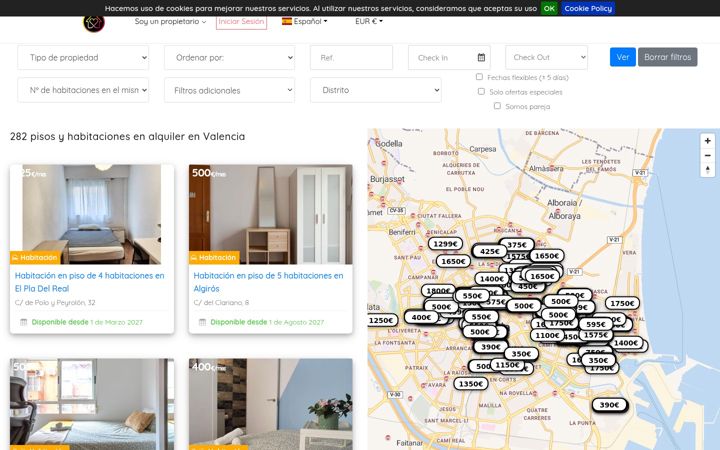
Task: Zoom in on the map
Action: (x=707, y=141)
